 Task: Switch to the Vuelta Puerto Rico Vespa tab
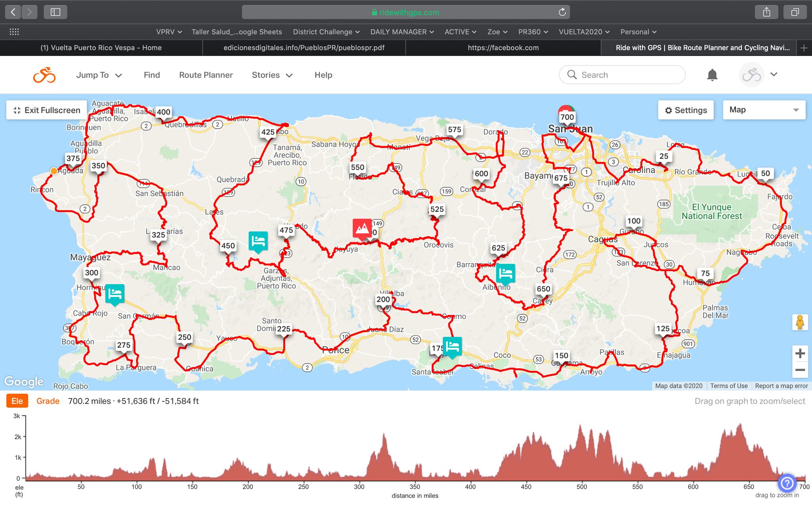[101, 48]
